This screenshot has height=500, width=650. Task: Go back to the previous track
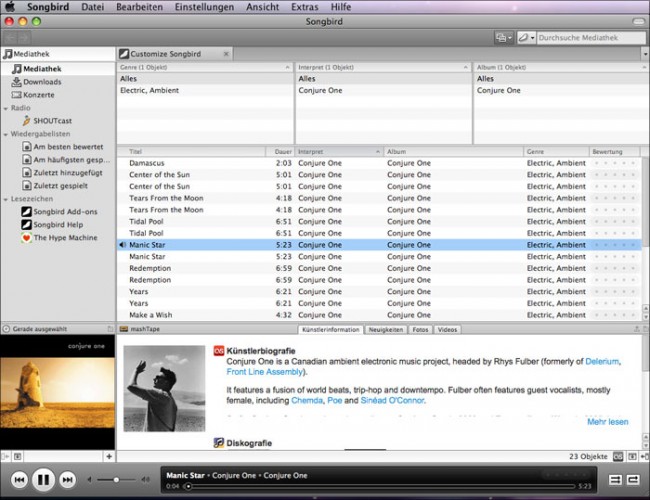tap(18, 480)
